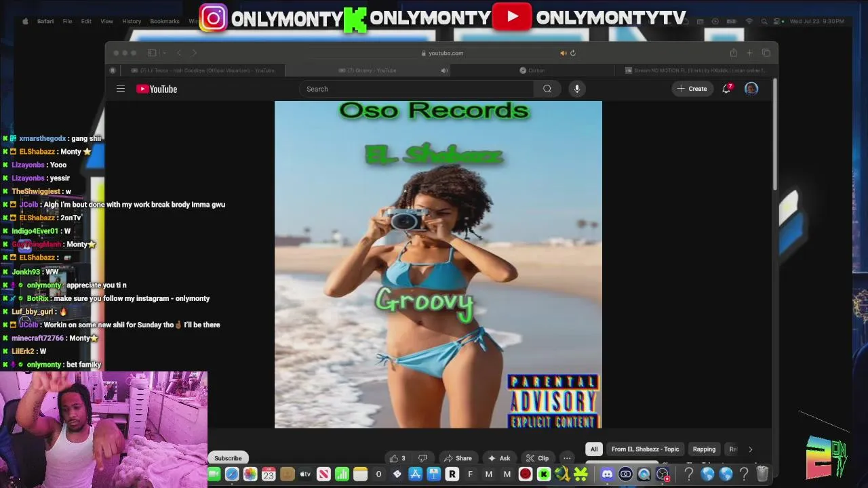Open Safari compass icon in Dock
Screen dimensions: 868x488
tap(232, 474)
